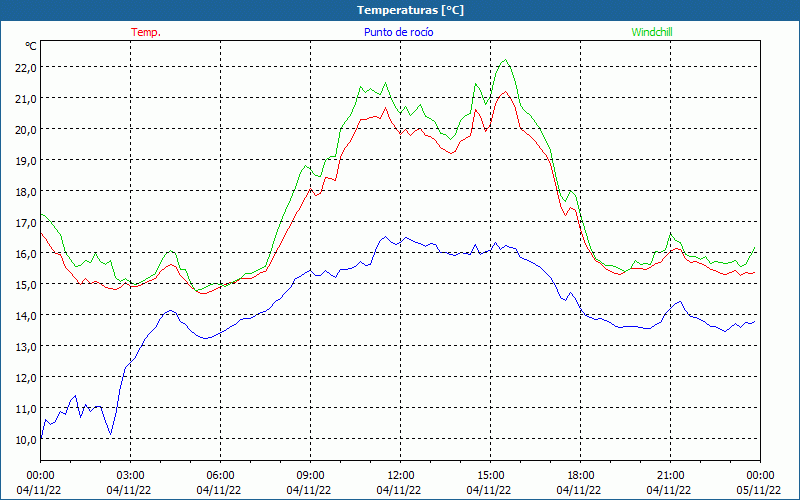This screenshot has height=500, width=800.
Task: Click the 19,0 y-axis label
Action: [25, 160]
